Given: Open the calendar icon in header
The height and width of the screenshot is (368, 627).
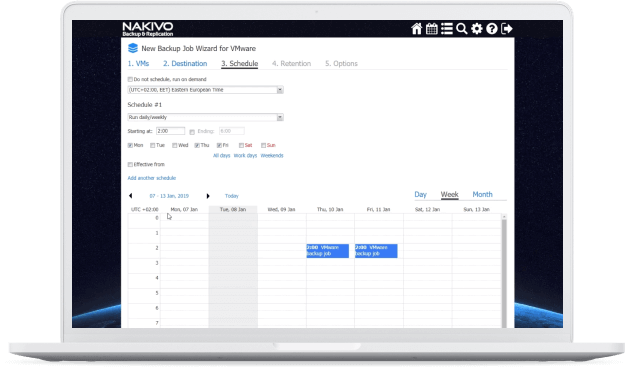Looking at the screenshot, I should [x=431, y=29].
